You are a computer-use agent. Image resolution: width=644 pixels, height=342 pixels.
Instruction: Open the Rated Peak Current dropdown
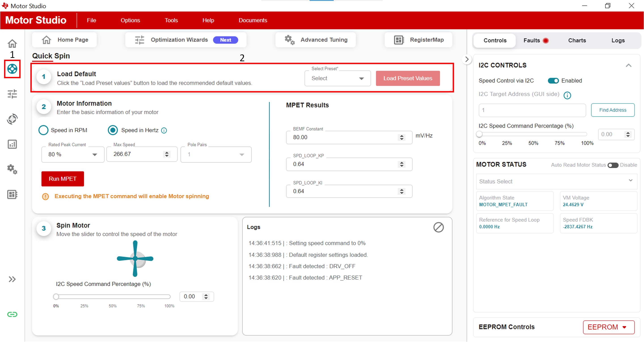point(73,154)
